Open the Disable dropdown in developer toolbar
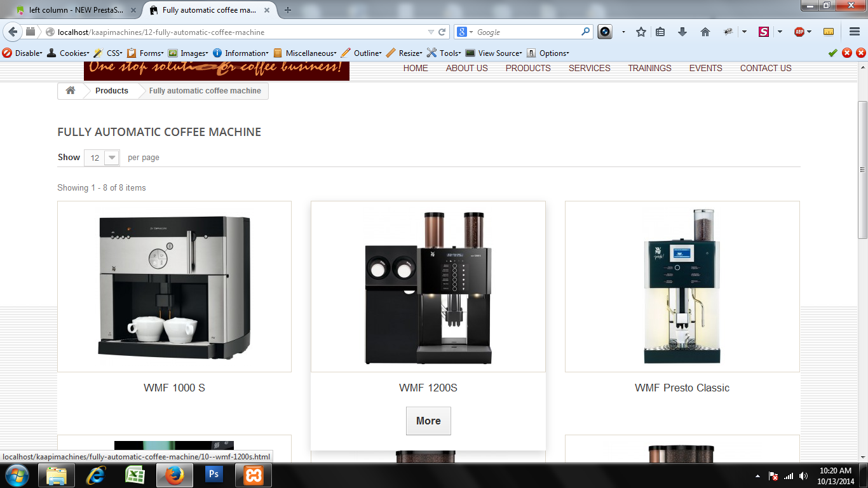The height and width of the screenshot is (488, 868). click(x=22, y=53)
